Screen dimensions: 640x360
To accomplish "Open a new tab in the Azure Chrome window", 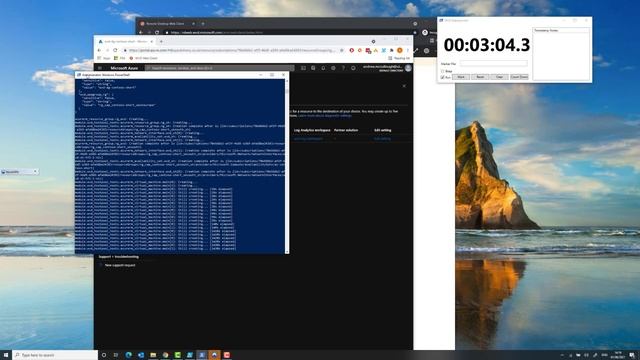I will pos(161,41).
